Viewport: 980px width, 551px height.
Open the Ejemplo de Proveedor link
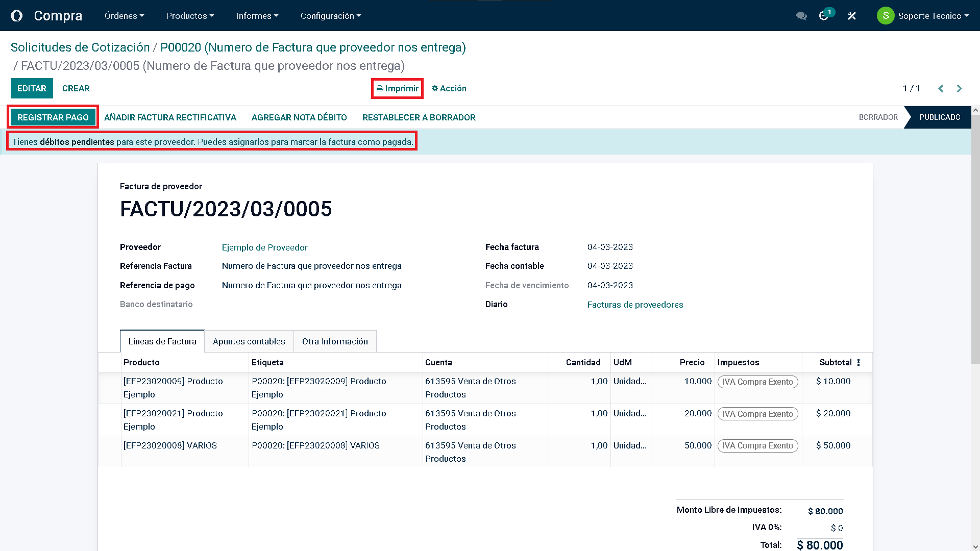tap(264, 247)
